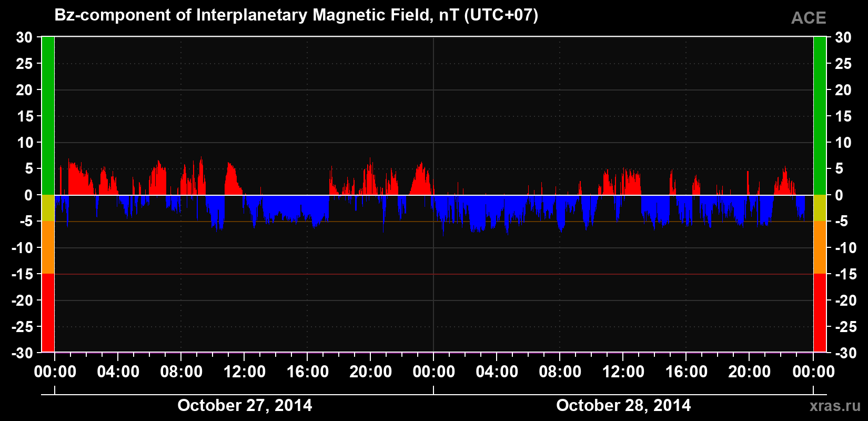Click the 04:00 time label for October 27
This screenshot has height=421, width=868.
tap(118, 372)
